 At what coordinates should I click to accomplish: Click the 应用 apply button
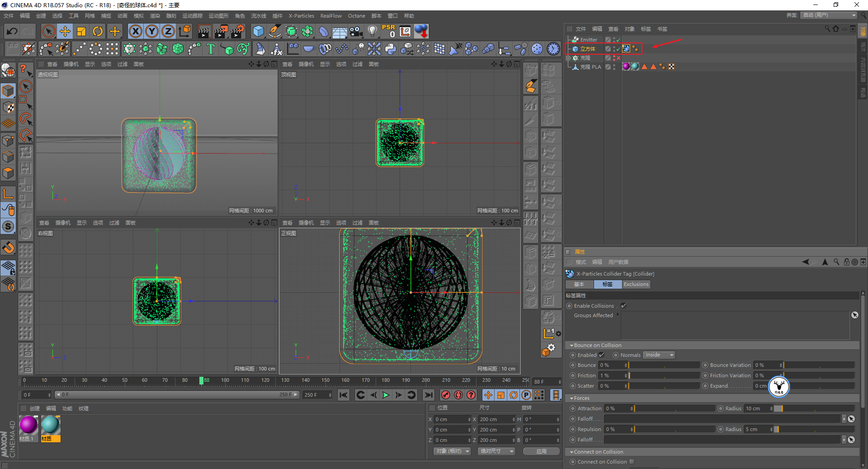tap(542, 451)
